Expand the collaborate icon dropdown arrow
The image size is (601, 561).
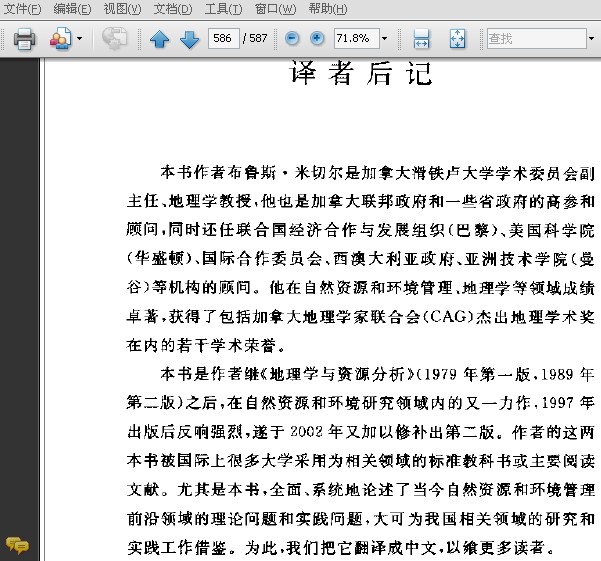(79, 38)
